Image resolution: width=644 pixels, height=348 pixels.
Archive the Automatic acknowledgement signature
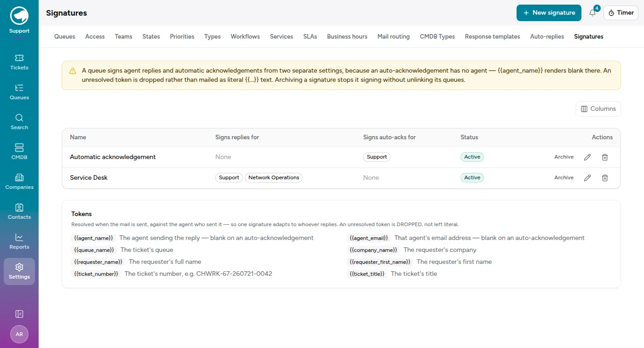564,157
